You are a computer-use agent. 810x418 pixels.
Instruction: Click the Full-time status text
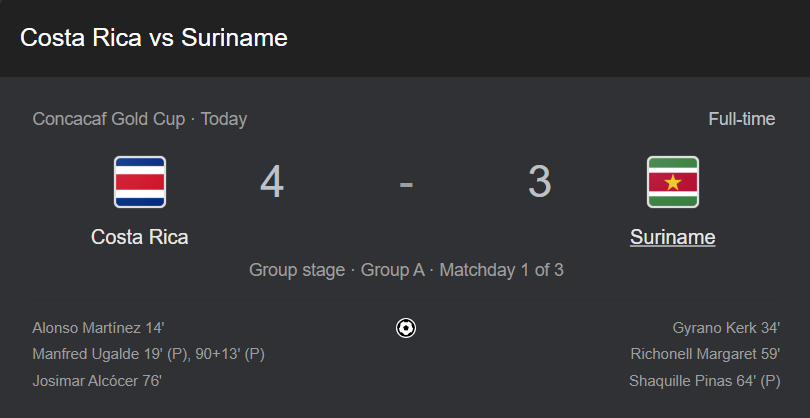(x=742, y=119)
